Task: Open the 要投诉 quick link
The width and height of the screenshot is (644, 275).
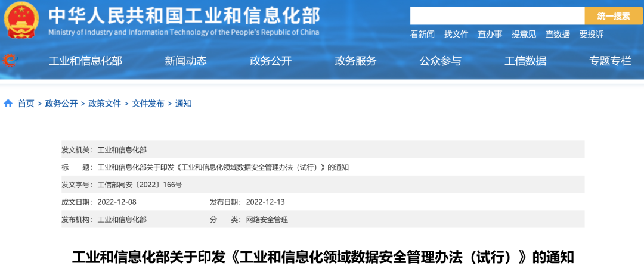Action: (x=592, y=35)
